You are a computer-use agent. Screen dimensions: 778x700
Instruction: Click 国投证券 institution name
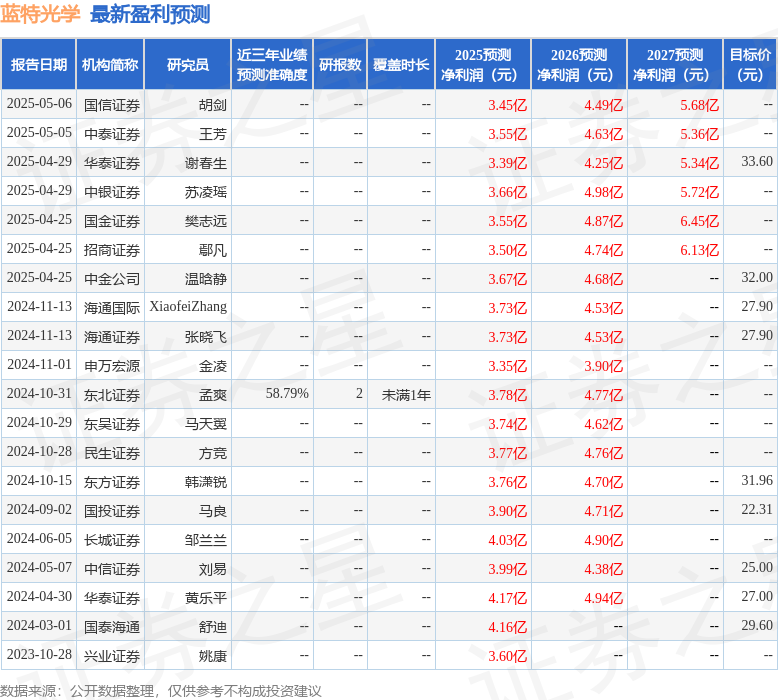coord(112,511)
